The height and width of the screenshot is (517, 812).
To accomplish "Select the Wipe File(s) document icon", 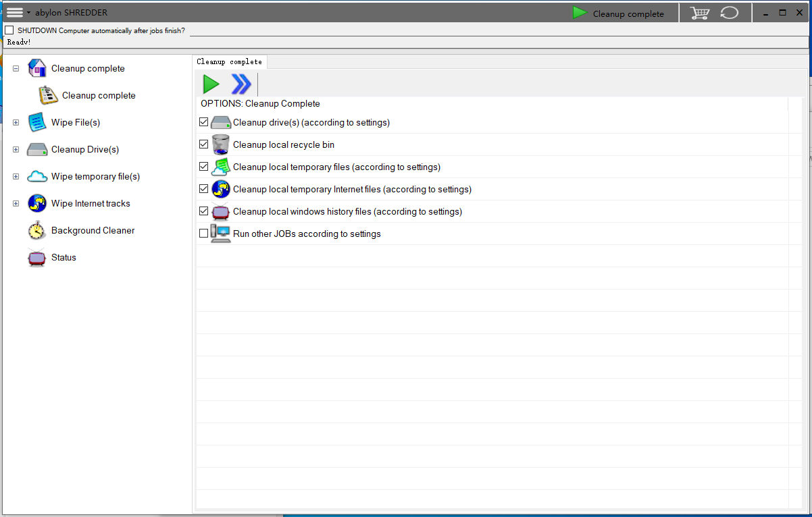I will (37, 122).
